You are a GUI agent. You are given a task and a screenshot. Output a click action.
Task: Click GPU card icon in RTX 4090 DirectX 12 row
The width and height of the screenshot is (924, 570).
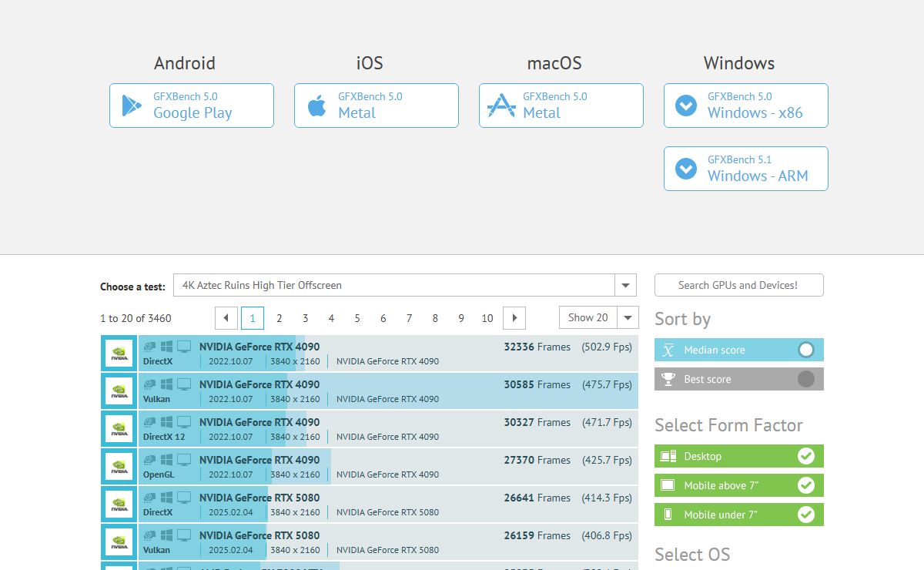point(149,422)
